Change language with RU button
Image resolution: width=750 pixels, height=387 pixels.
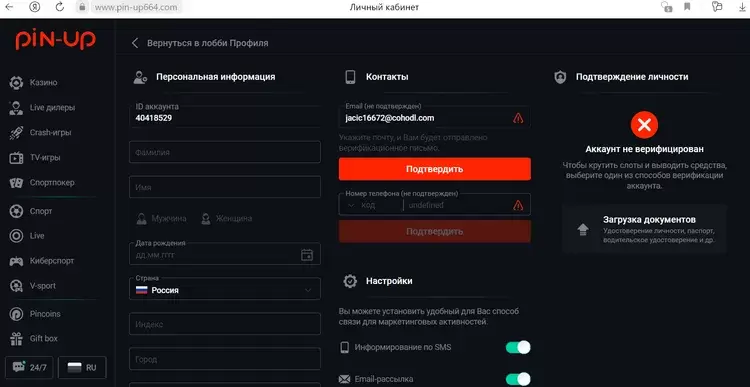[82, 367]
